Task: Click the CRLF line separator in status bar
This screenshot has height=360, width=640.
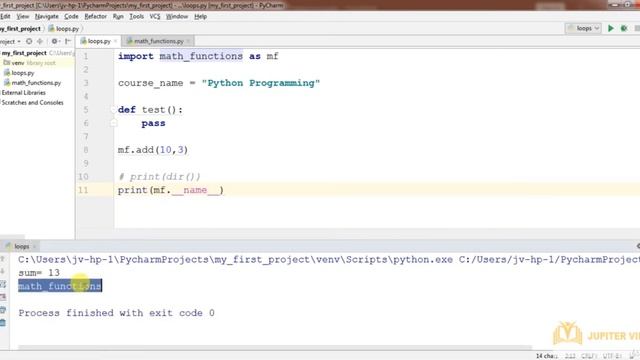Action: pos(589,356)
